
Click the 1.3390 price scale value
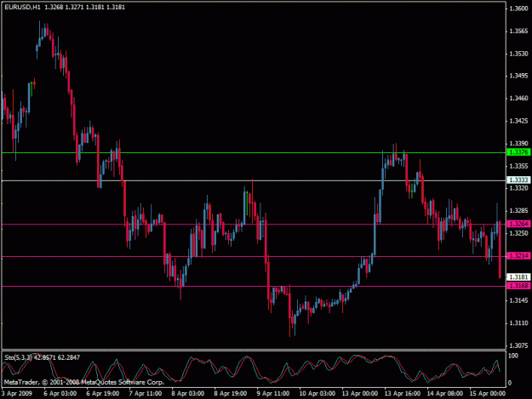pyautogui.click(x=518, y=144)
